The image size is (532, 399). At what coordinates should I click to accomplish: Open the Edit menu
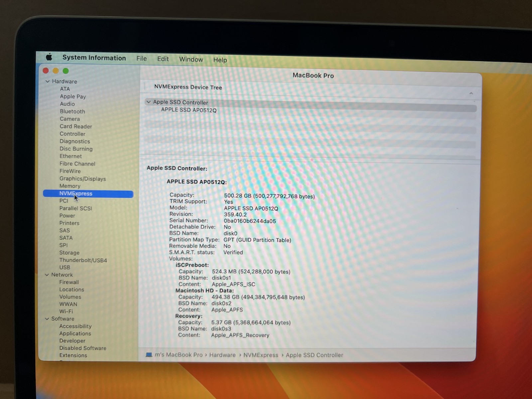[x=163, y=59]
